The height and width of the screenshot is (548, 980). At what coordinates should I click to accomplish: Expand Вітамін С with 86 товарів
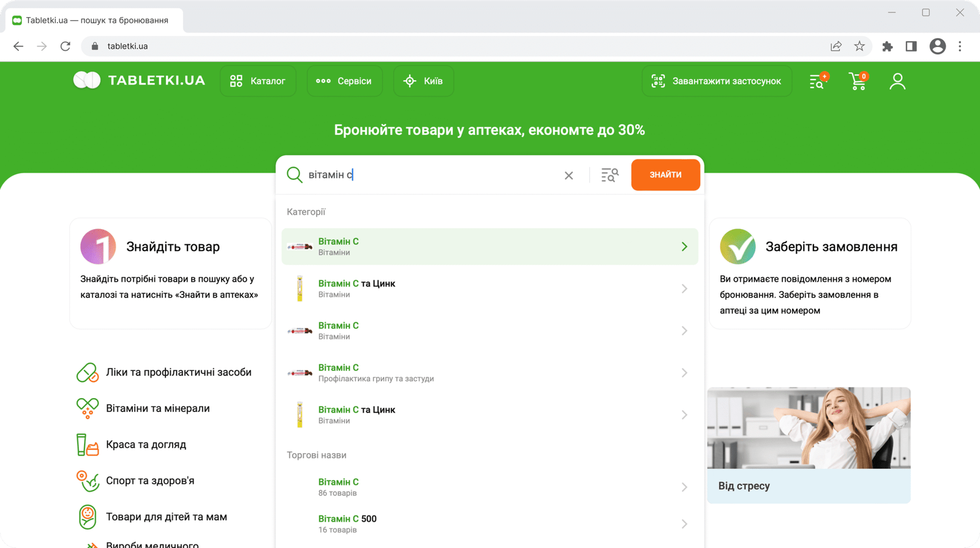coord(684,487)
